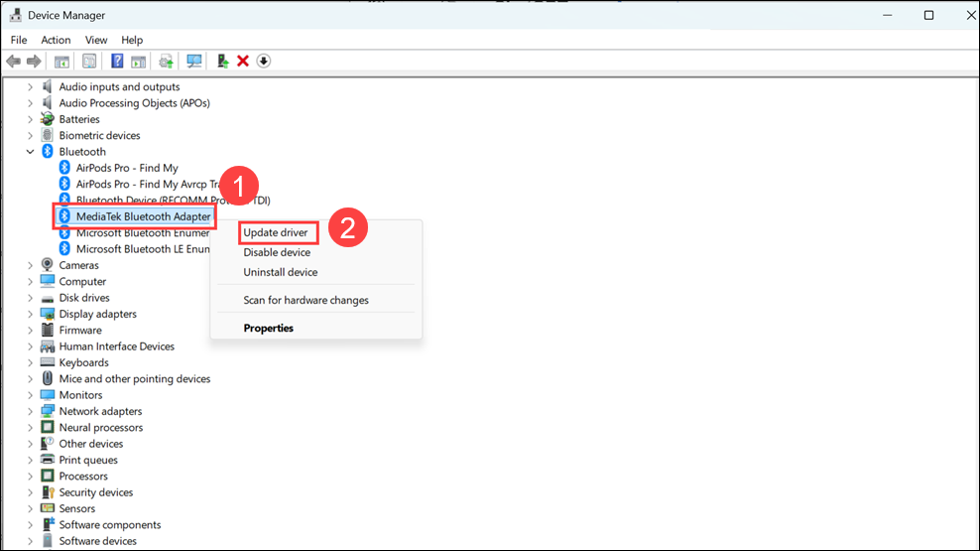Image resolution: width=980 pixels, height=551 pixels.
Task: Click the Batteries category icon
Action: (x=47, y=119)
